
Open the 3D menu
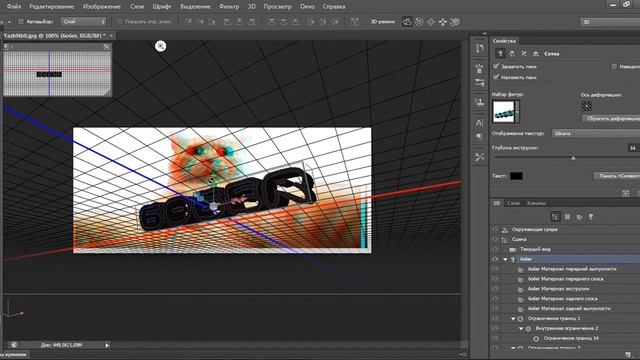(x=252, y=7)
